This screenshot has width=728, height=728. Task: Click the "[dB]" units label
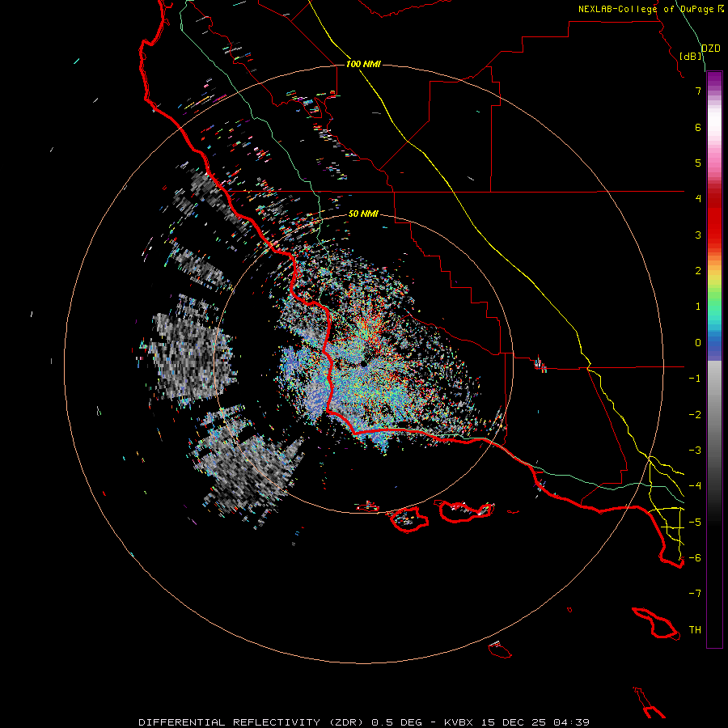691,56
